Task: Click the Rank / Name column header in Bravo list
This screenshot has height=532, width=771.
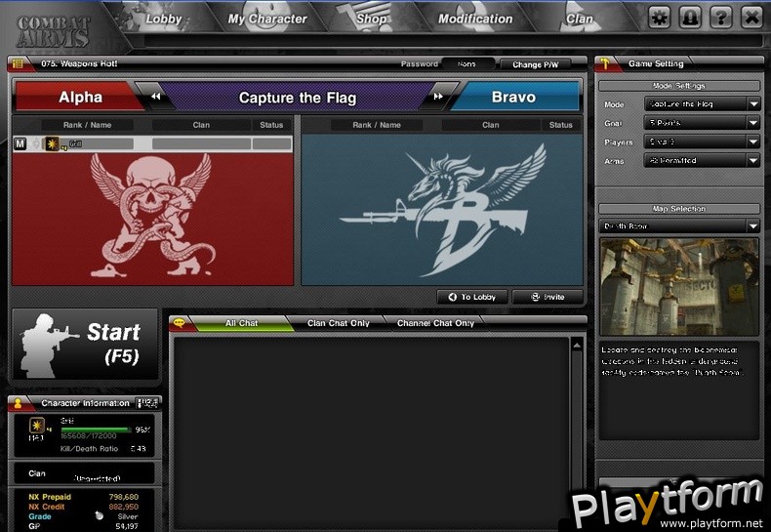Action: coord(377,125)
